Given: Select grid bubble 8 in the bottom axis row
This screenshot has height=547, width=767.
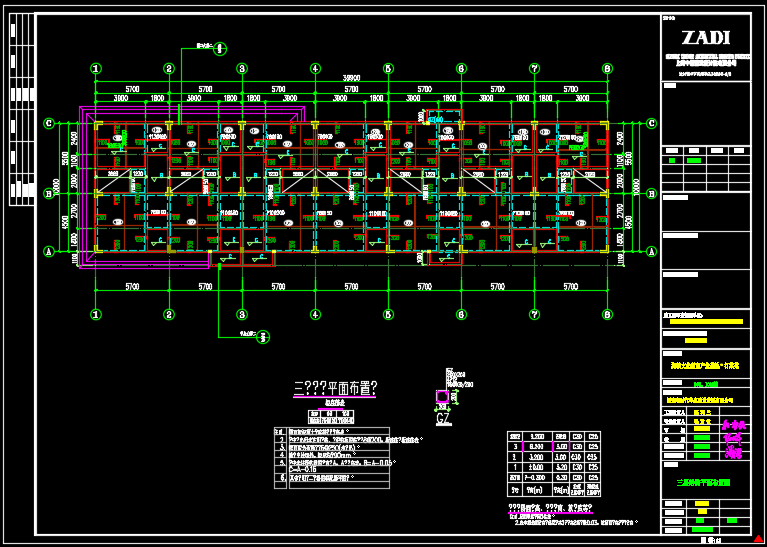Looking at the screenshot, I should (x=607, y=314).
